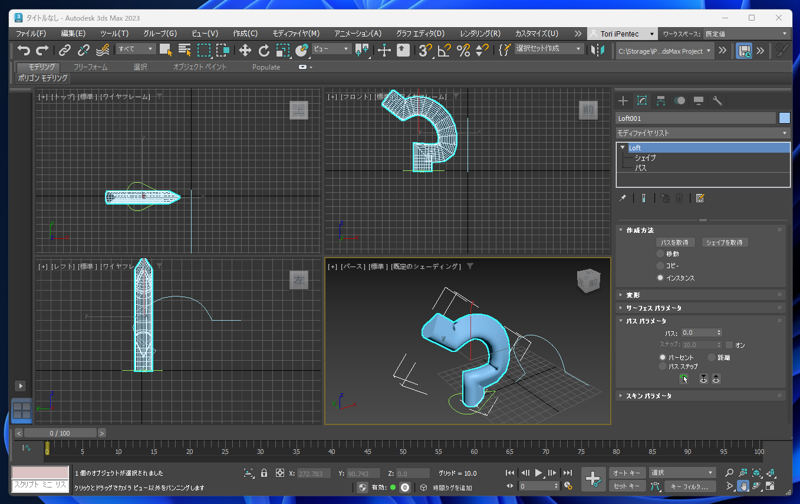
Task: Open the すべて selection filter dropdown
Action: pos(136,49)
